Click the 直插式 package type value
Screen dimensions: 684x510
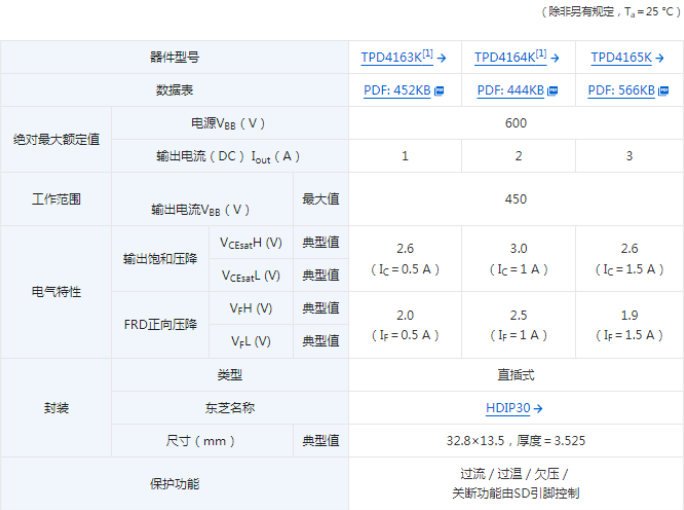click(x=516, y=375)
